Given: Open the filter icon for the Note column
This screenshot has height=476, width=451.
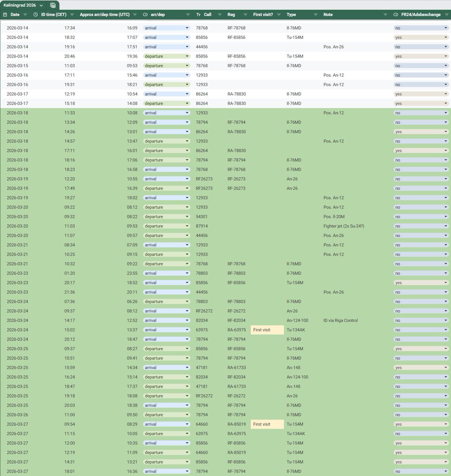Looking at the screenshot, I should coord(385,15).
